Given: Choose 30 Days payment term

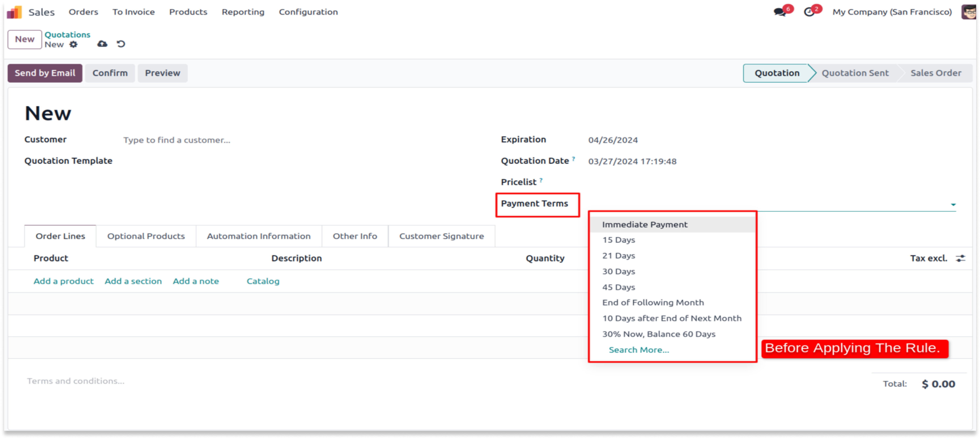Looking at the screenshot, I should 619,271.
